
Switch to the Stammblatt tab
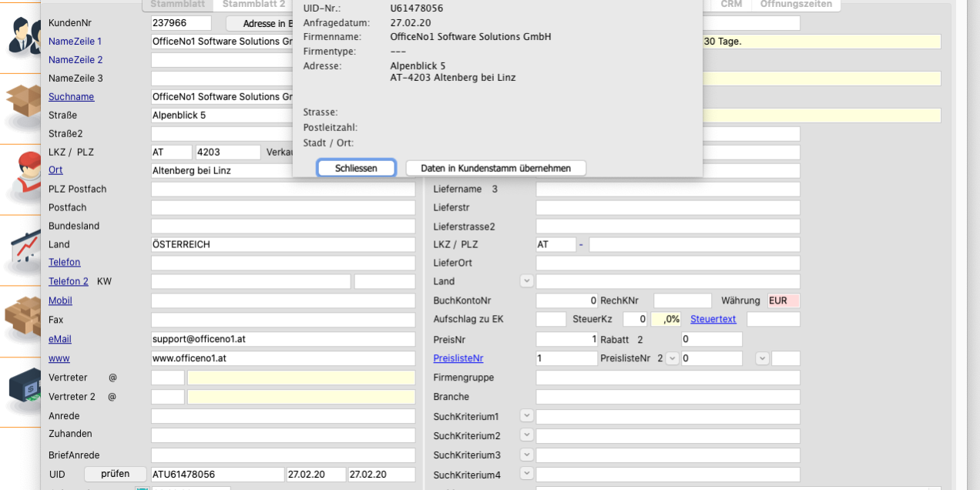(x=176, y=5)
